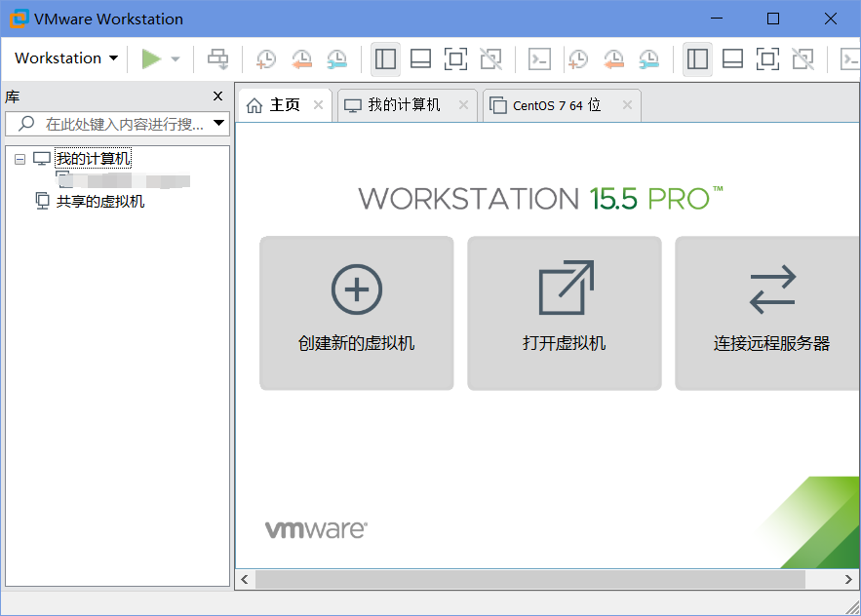Close the 我的计算机 tab

463,105
